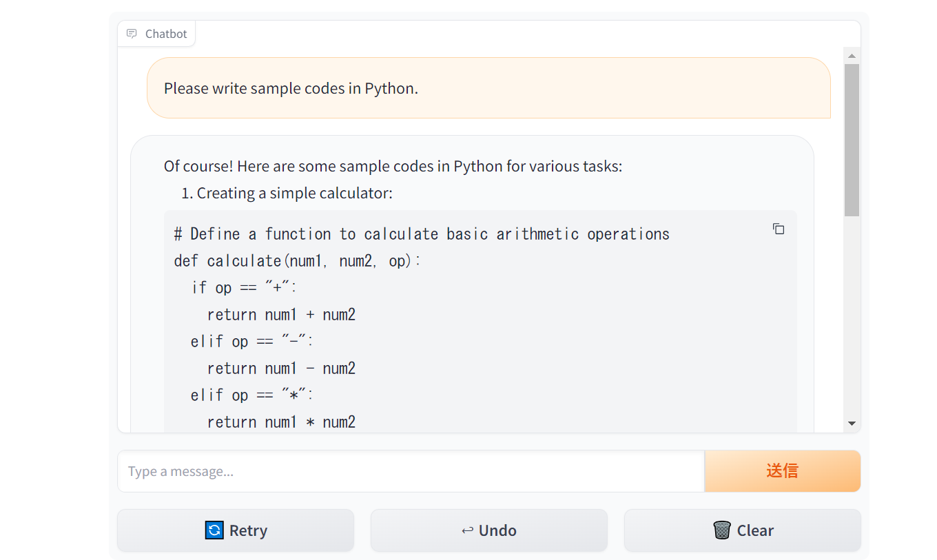The height and width of the screenshot is (560, 937).
Task: Select the user's Python request bubble
Action: [x=489, y=88]
